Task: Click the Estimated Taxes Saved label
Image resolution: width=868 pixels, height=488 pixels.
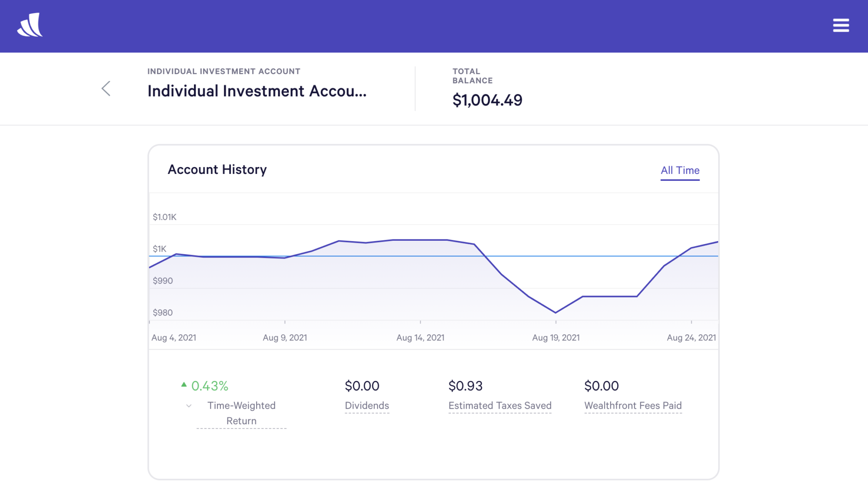Action: (500, 406)
